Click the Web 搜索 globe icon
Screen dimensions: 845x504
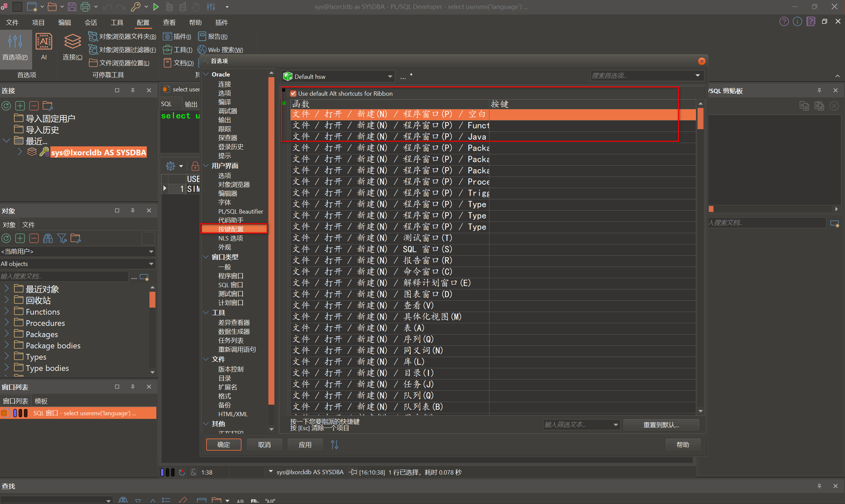202,50
